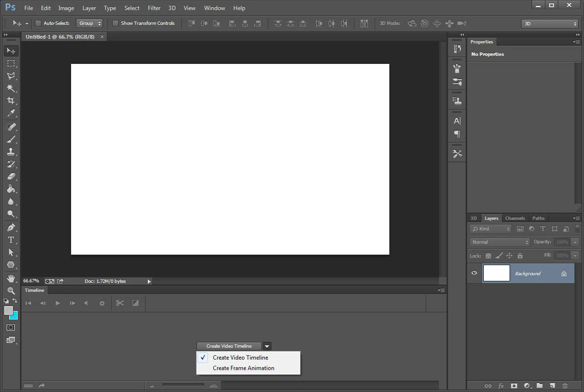Open the Normal blend mode dropdown
Screen dimensions: 584x392
(500, 242)
